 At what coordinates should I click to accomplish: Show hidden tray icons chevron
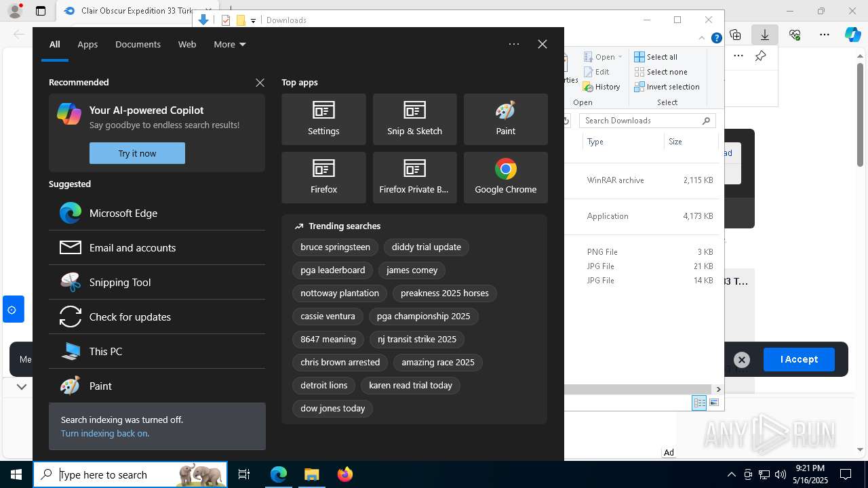point(731,474)
